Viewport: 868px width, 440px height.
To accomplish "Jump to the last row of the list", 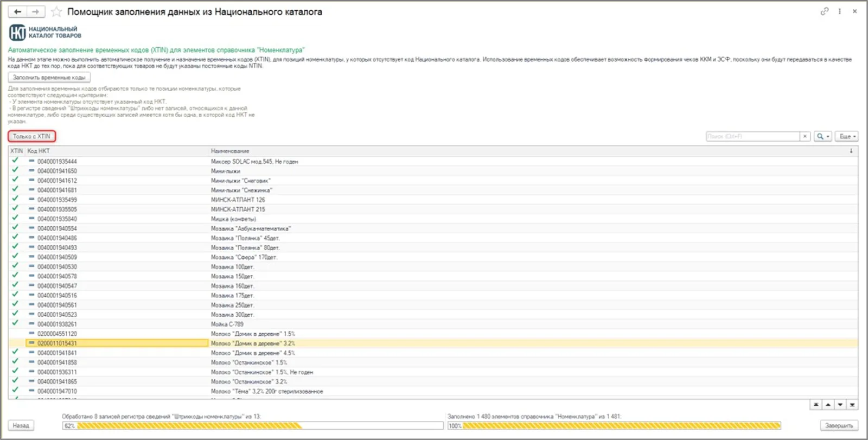I will point(852,405).
